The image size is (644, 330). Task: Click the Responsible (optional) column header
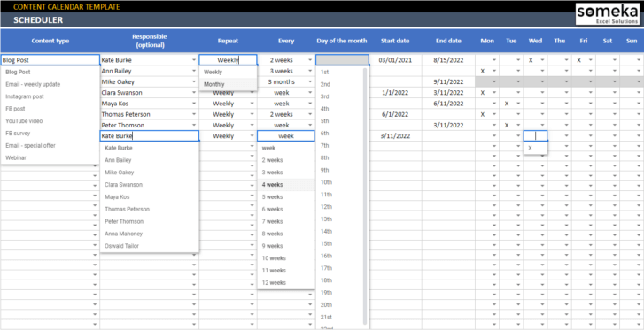150,41
